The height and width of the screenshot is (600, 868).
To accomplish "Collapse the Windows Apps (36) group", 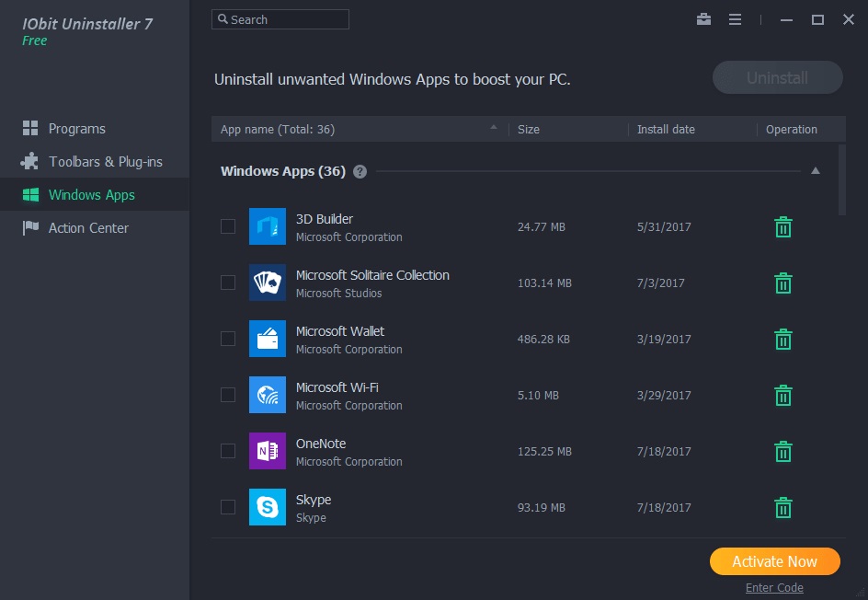I will pyautogui.click(x=816, y=170).
